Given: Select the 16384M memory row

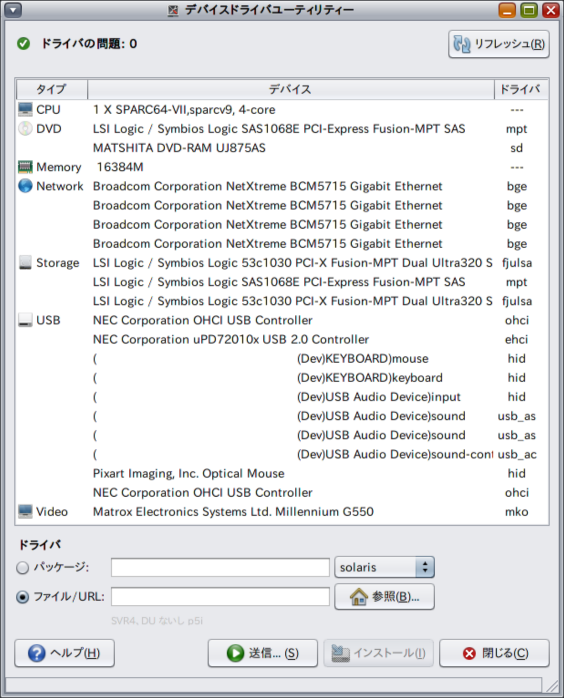Looking at the screenshot, I should point(282,167).
